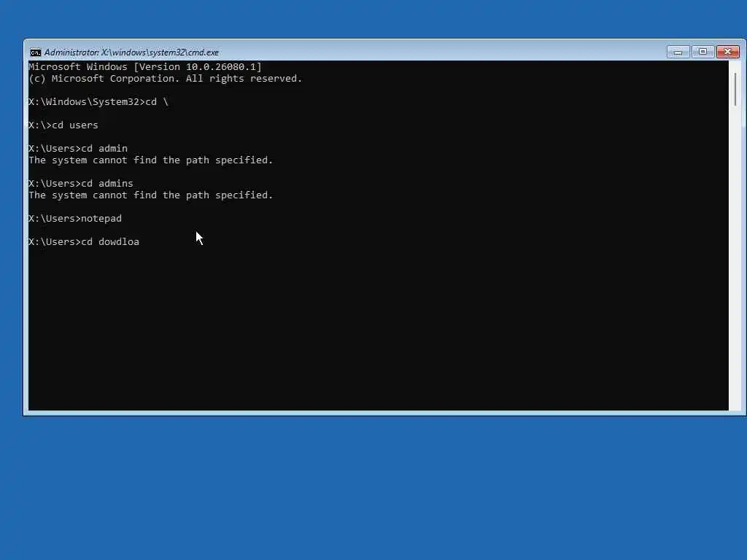The width and height of the screenshot is (747, 560).
Task: Click the 'X:\Windows\System32>cd \' command line
Action: click(x=98, y=102)
